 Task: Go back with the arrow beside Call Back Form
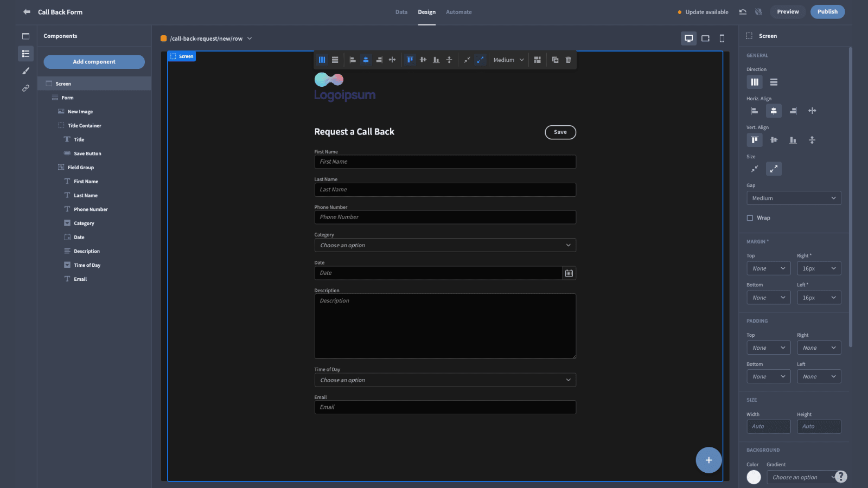point(27,12)
